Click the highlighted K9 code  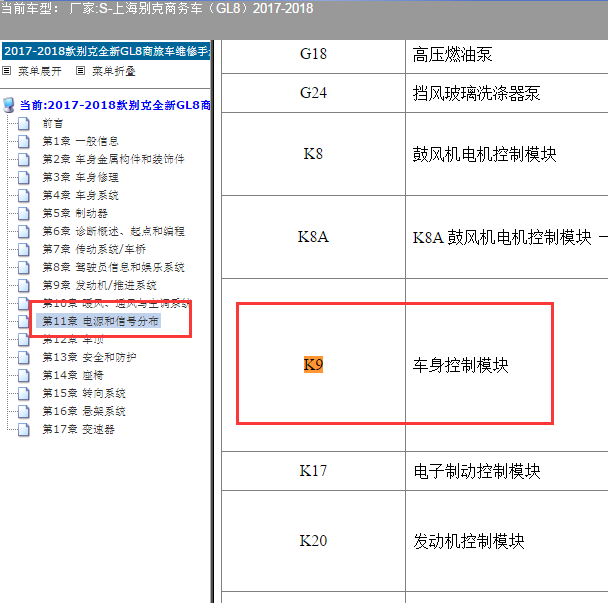tap(313, 365)
